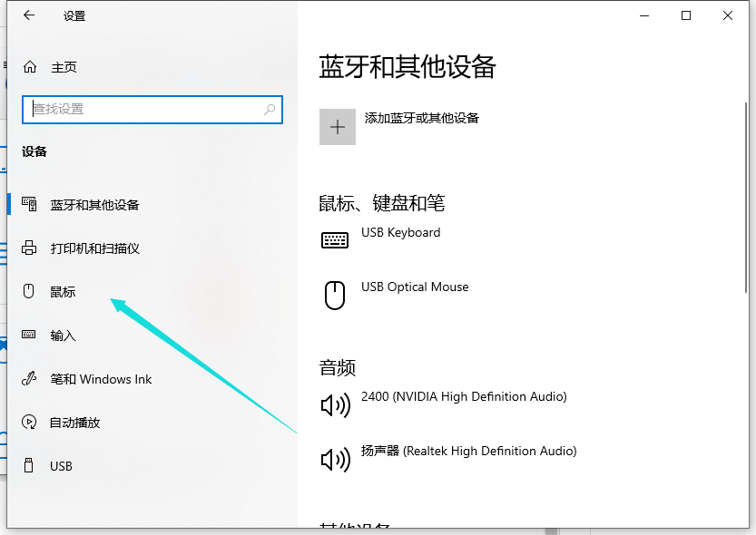
Task: Switch to 输入 settings
Action: [63, 336]
